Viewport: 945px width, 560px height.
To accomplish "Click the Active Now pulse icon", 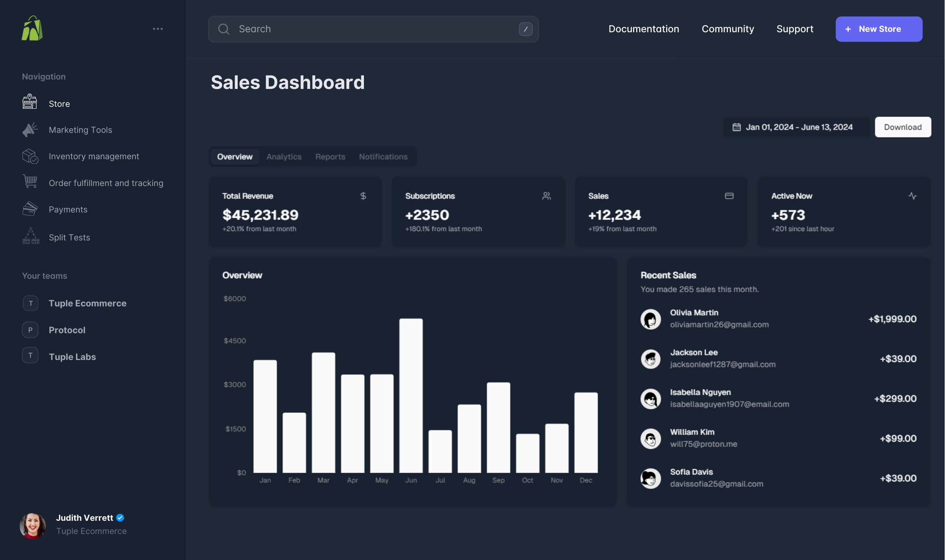I will 912,196.
